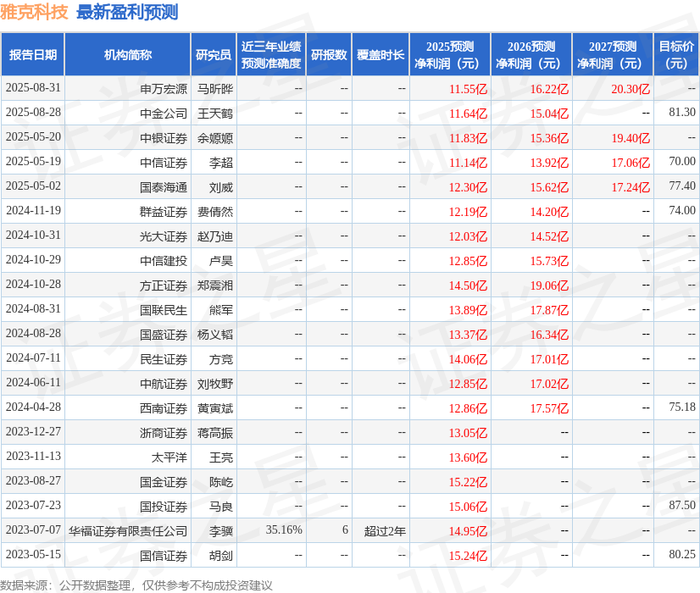Click 11.14亿 forecast value
700x593 pixels.
(468, 163)
